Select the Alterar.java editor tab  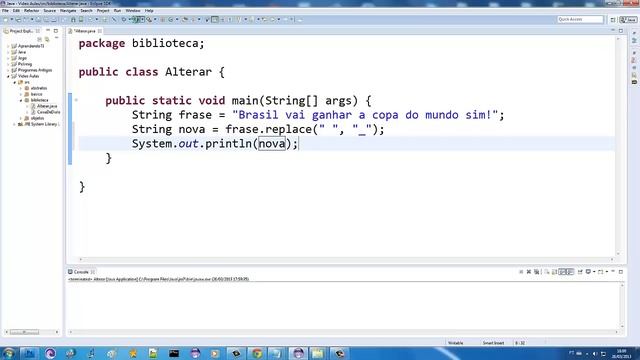(85, 31)
